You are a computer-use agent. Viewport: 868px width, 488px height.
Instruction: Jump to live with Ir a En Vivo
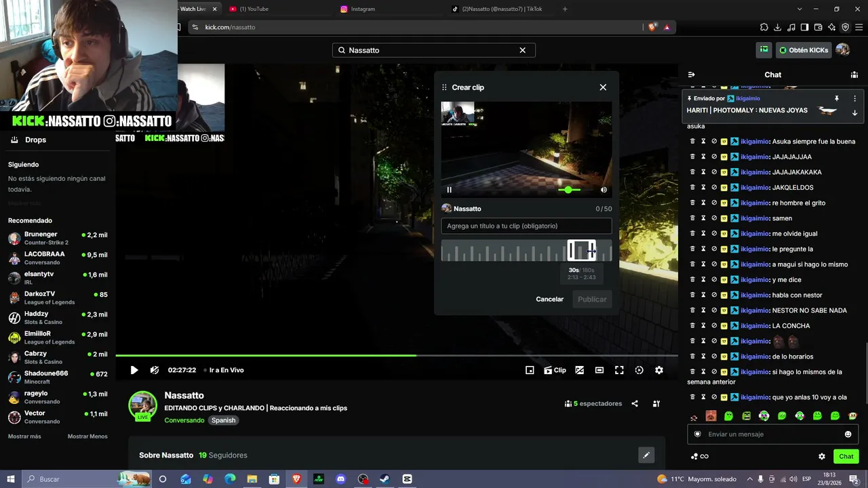tap(226, 370)
